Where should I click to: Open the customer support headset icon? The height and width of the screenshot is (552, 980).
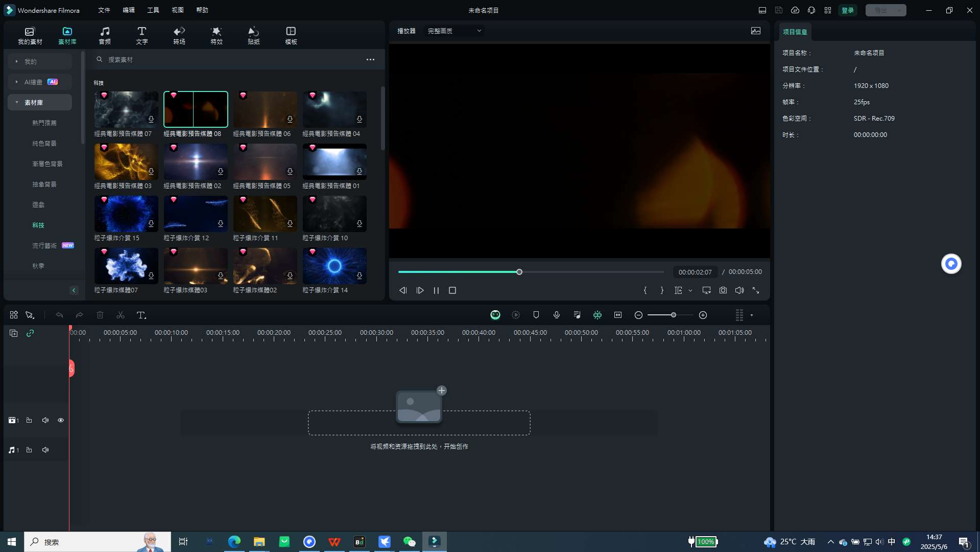[x=811, y=10]
